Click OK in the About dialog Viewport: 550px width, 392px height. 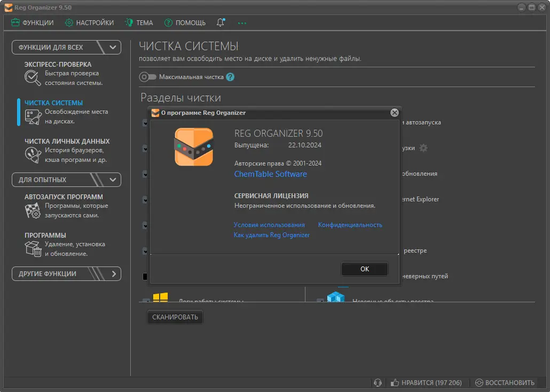365,269
